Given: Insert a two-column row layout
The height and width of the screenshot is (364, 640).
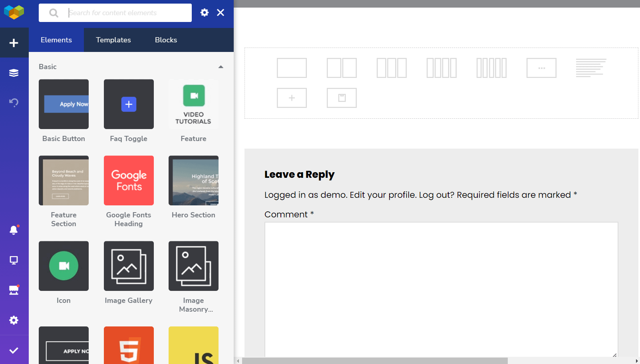Looking at the screenshot, I should [x=342, y=68].
